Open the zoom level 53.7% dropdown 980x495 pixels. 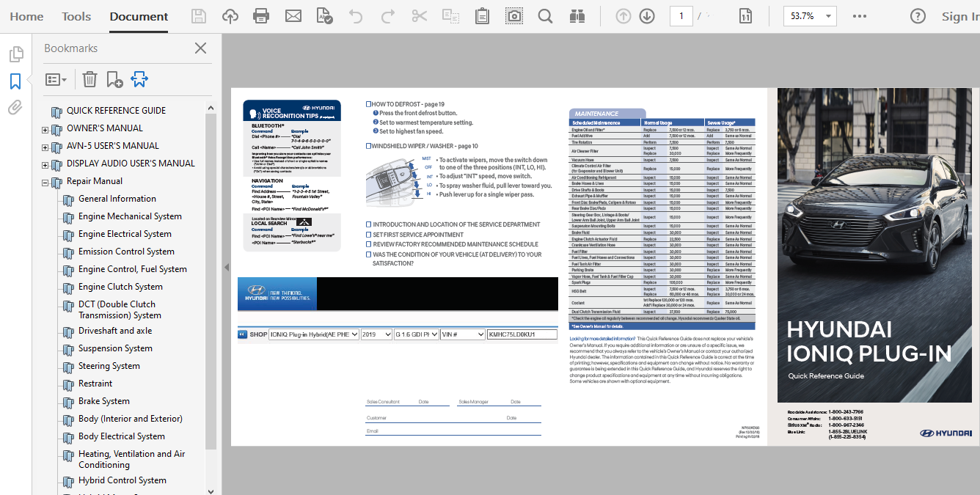[x=829, y=16]
